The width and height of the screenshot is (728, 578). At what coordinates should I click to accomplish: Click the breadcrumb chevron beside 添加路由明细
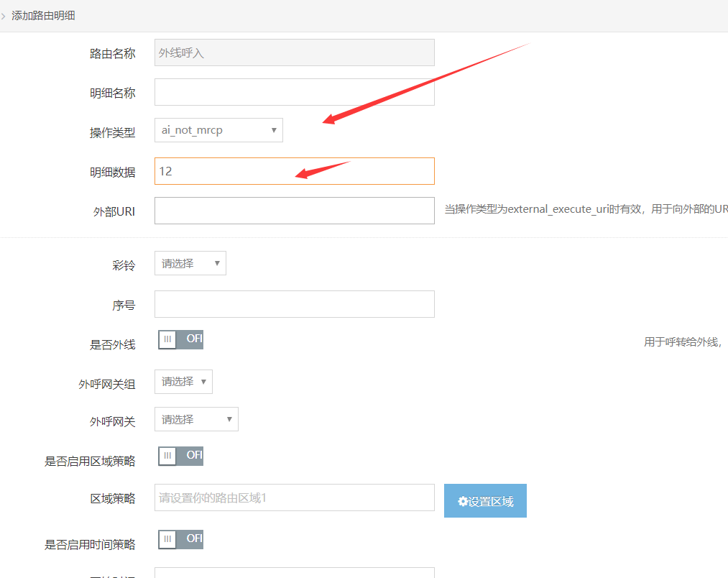pos(4,15)
